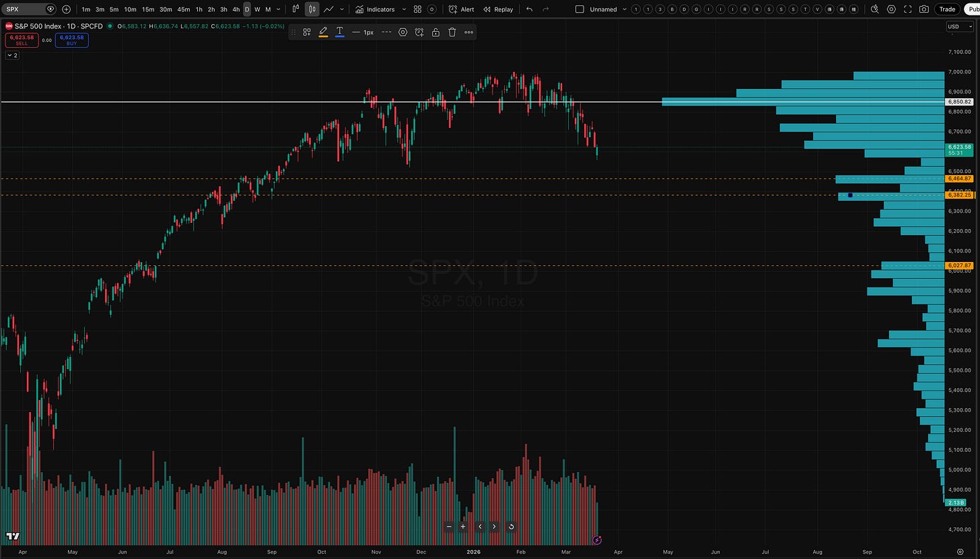Change line color with the pencil swatch
Viewport: 980px width, 559px height.
(323, 32)
